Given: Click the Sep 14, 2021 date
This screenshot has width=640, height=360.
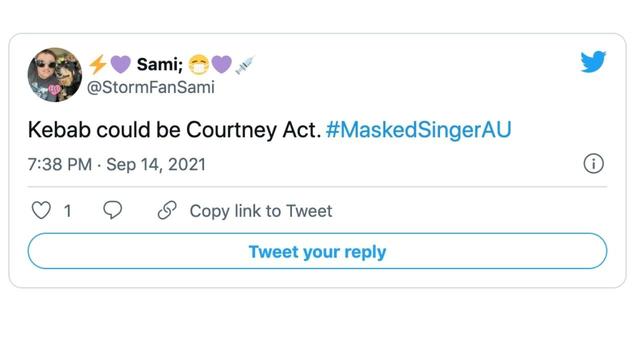Looking at the screenshot, I should pos(156,164).
